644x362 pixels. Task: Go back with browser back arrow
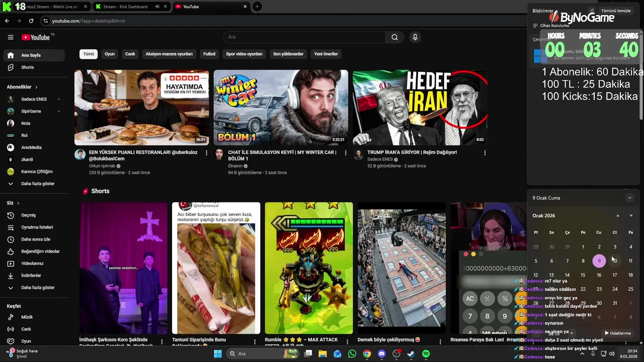[x=7, y=21]
